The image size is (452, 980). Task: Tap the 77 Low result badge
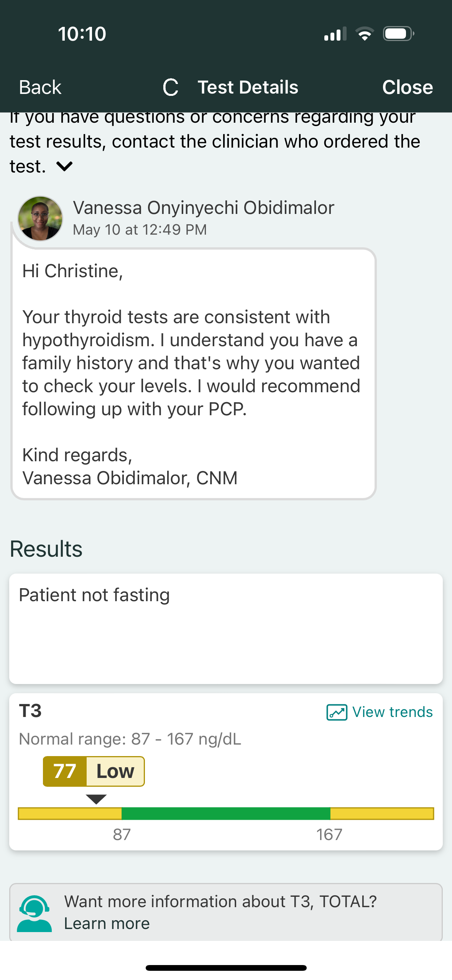point(94,771)
